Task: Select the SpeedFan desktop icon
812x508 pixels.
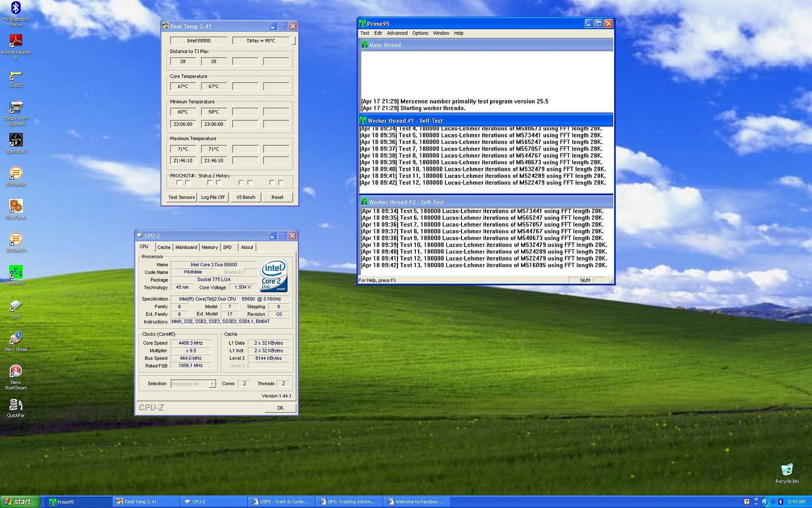Action: [x=16, y=143]
